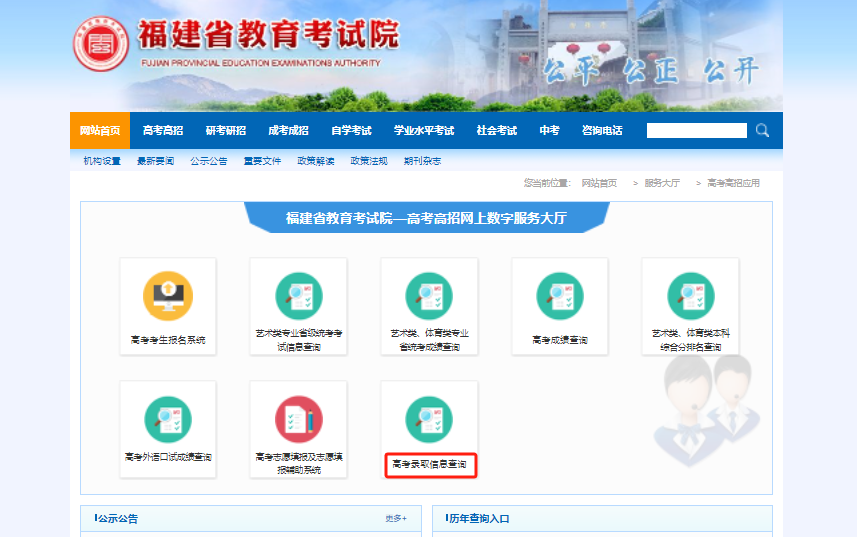Viewport: 857px width, 537px height.
Task: Click the search input field
Action: click(697, 130)
